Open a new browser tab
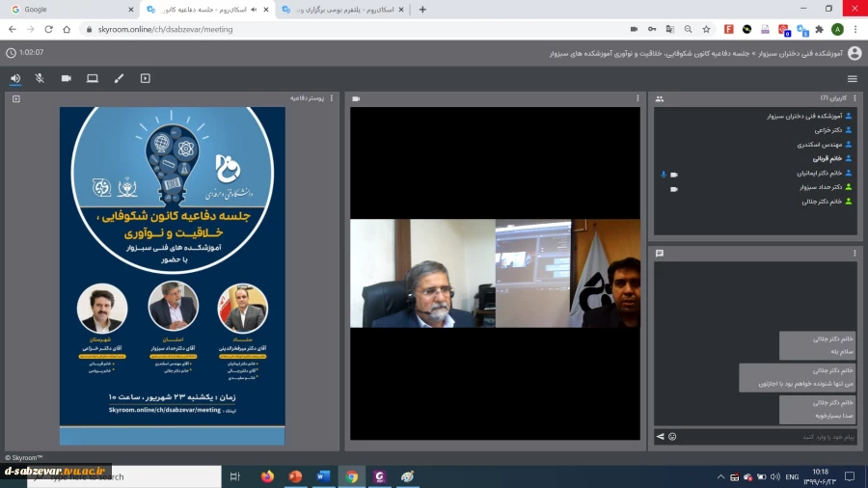 pos(422,10)
